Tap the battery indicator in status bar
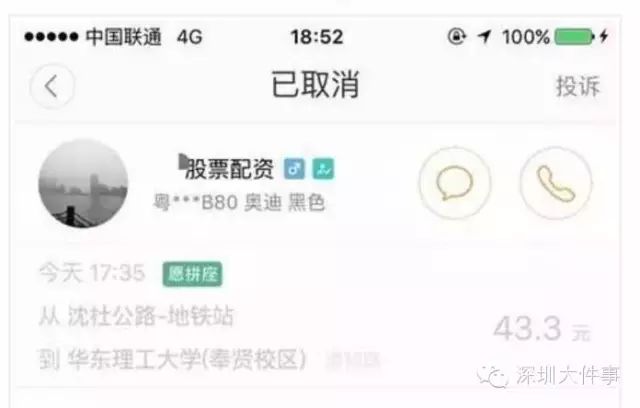 tap(574, 37)
